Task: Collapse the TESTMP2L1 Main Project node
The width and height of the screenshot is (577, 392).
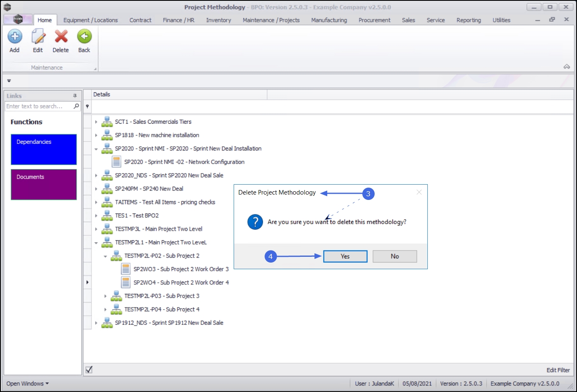Action: [x=96, y=243]
